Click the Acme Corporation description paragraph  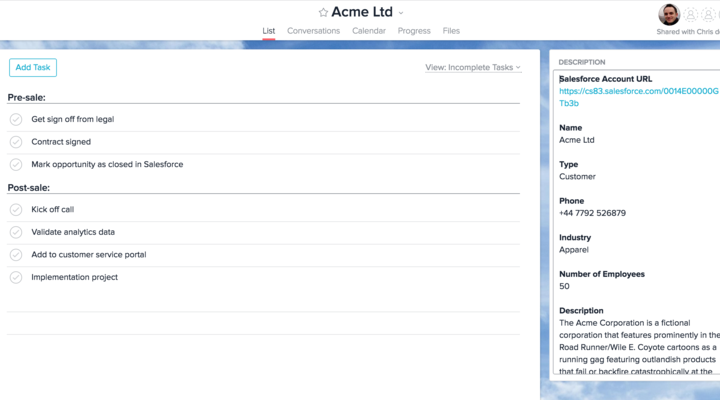639,347
